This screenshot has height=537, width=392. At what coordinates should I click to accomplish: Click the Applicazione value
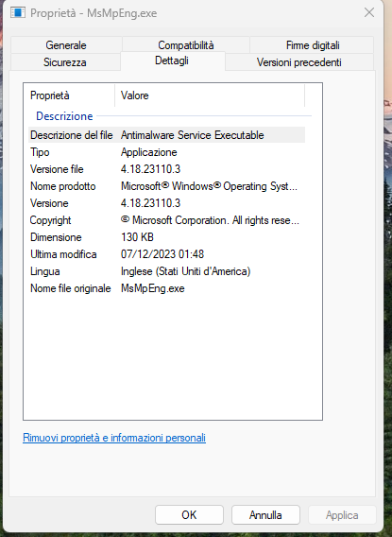pos(149,152)
